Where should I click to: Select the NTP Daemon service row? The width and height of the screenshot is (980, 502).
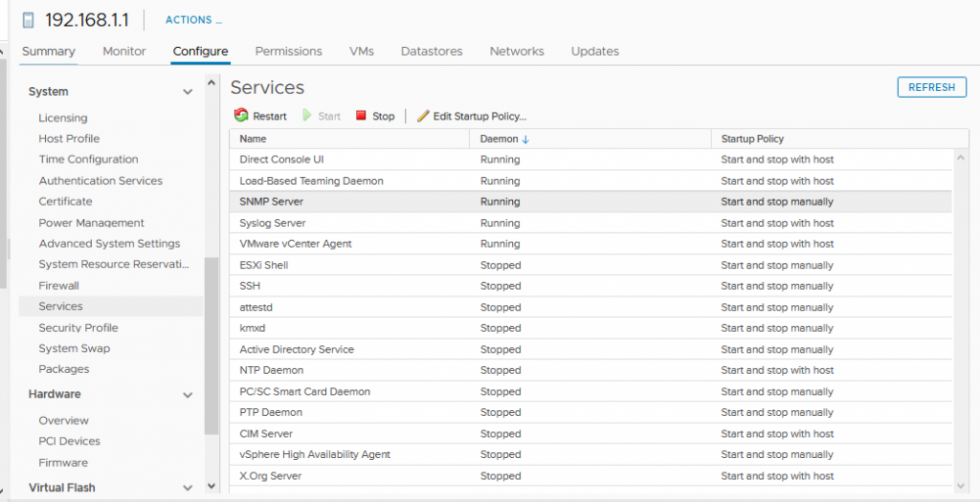tap(272, 370)
